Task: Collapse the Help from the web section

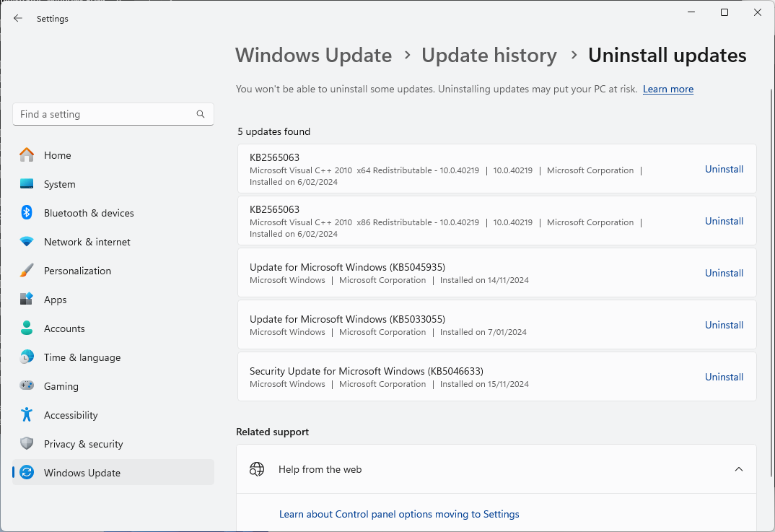Action: (x=738, y=469)
